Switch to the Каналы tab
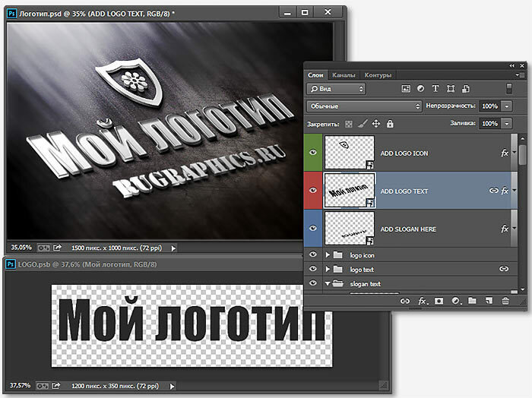Screen dimensions: 532x398 tap(344, 75)
